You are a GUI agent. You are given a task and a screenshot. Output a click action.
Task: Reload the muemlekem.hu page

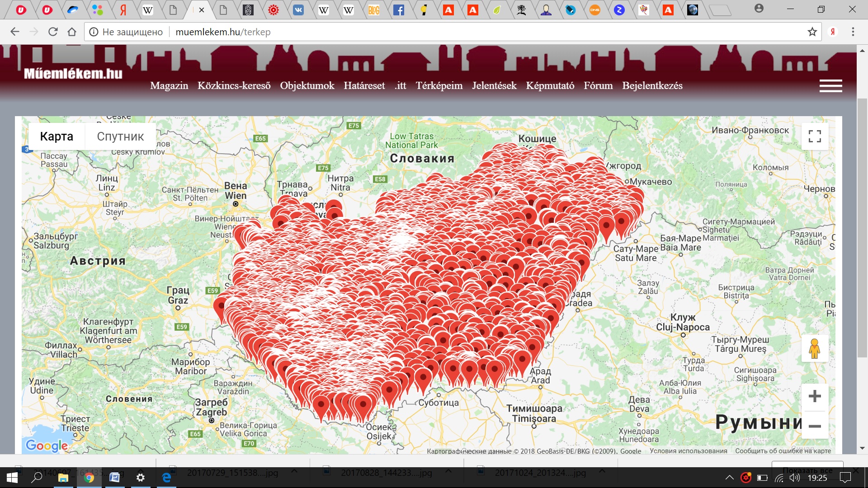point(53,32)
